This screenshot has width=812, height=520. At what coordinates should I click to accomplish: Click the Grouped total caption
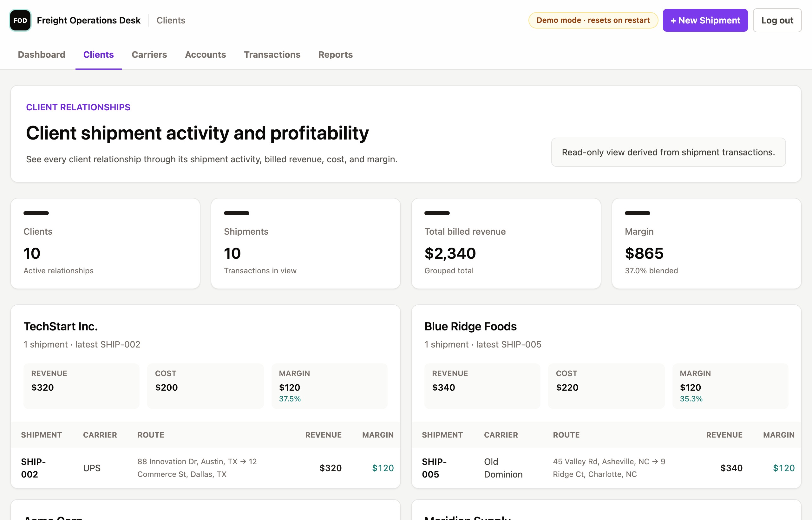(x=449, y=270)
